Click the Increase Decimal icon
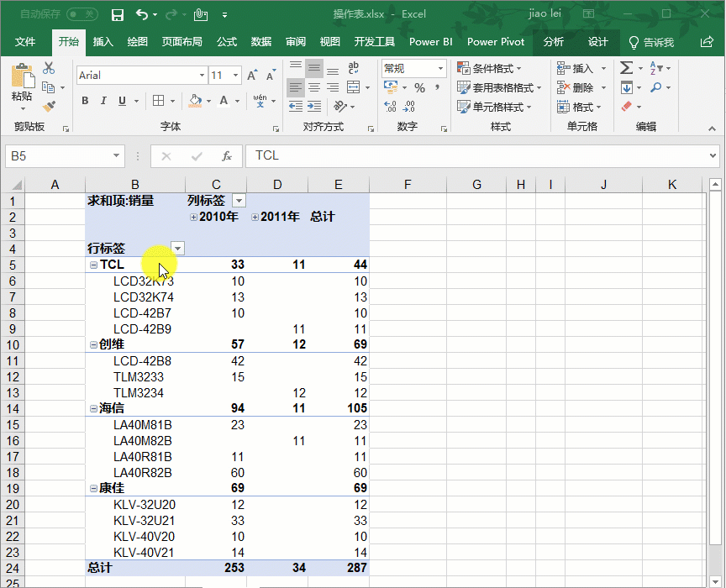726x588 pixels. pyautogui.click(x=390, y=105)
